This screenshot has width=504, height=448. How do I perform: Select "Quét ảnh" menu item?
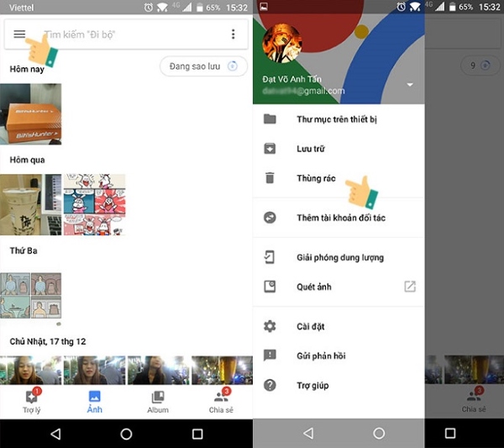coord(339,287)
